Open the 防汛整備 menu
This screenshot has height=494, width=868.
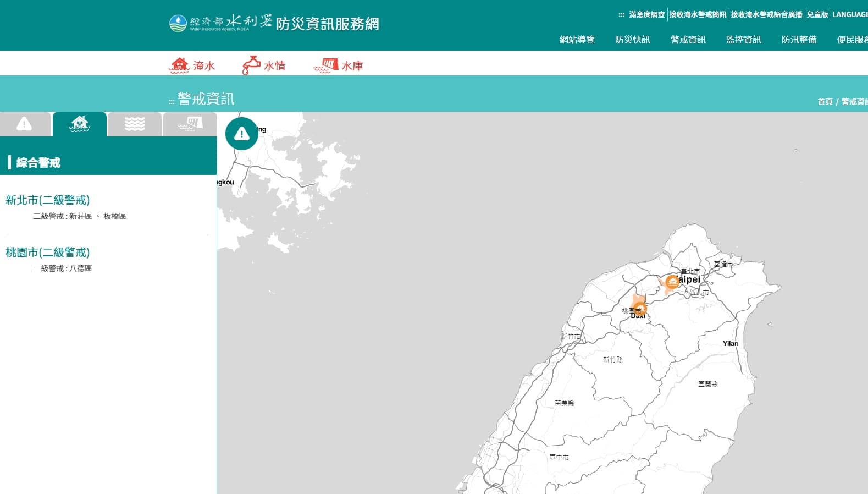coord(799,40)
